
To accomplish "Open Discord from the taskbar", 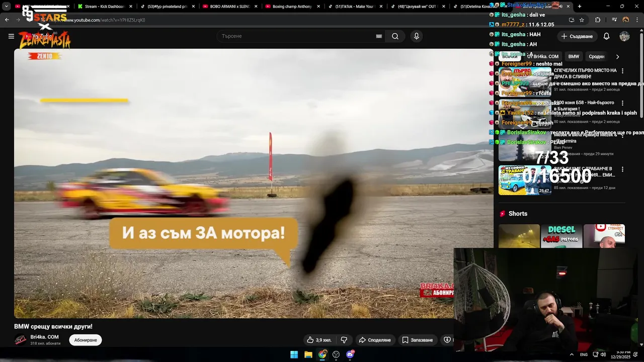I will click(350, 354).
